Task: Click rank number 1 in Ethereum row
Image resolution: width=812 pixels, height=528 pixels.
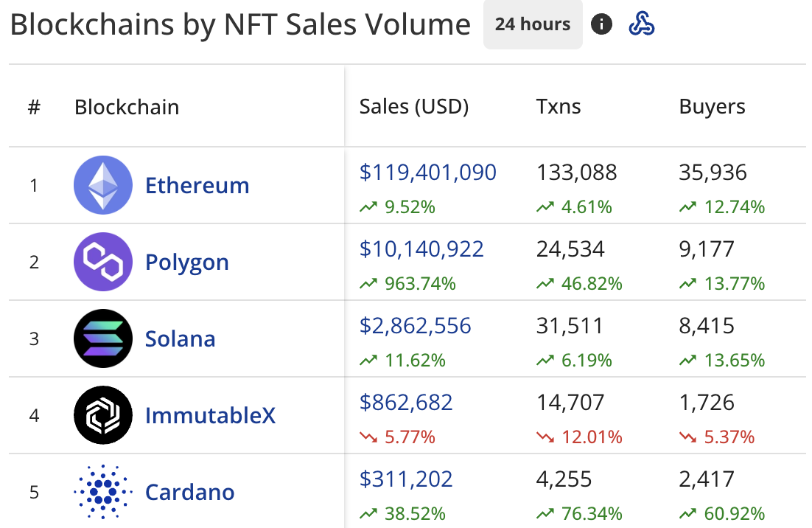Action: click(x=34, y=186)
